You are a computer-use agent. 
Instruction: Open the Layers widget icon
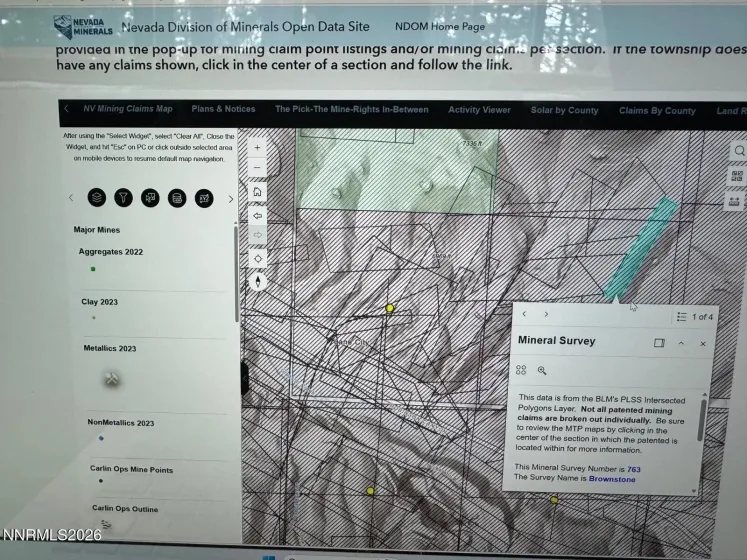pyautogui.click(x=97, y=198)
